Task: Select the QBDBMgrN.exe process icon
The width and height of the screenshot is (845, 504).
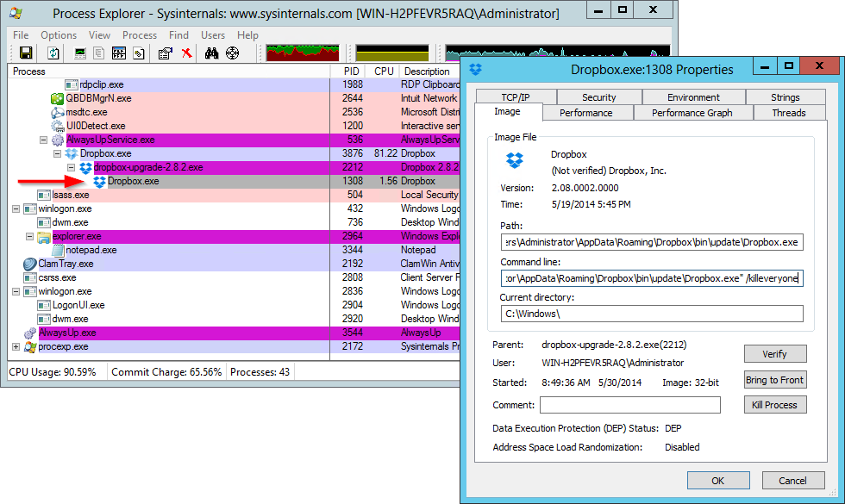Action: [x=57, y=98]
